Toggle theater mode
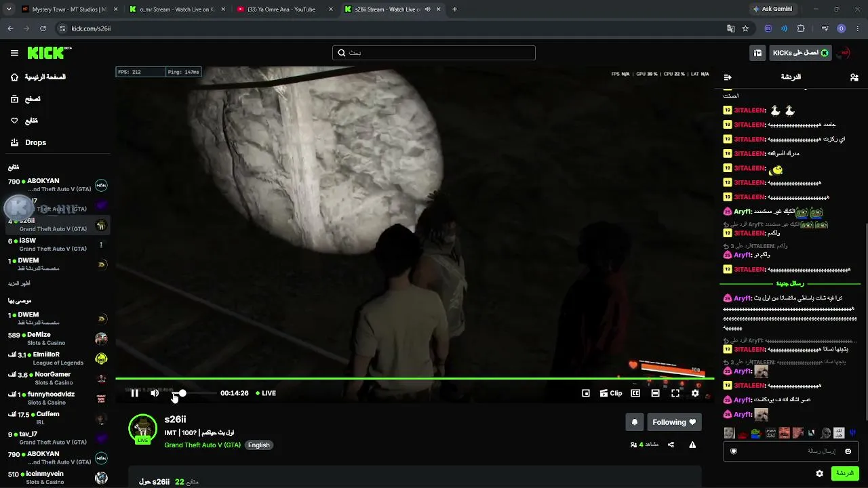The height and width of the screenshot is (488, 868). tap(655, 393)
